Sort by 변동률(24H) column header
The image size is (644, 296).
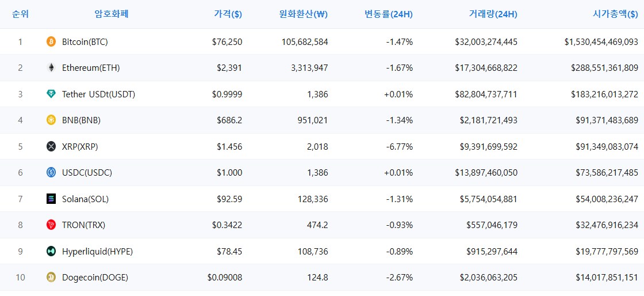389,14
